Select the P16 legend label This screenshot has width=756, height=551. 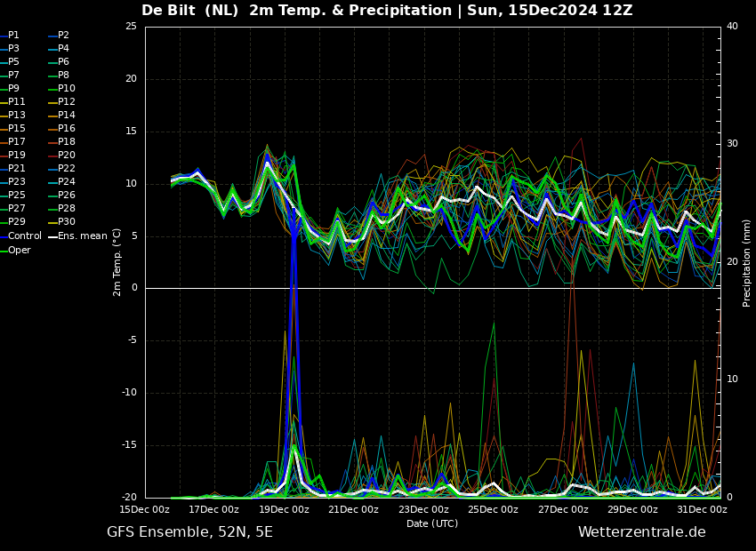[x=66, y=129]
